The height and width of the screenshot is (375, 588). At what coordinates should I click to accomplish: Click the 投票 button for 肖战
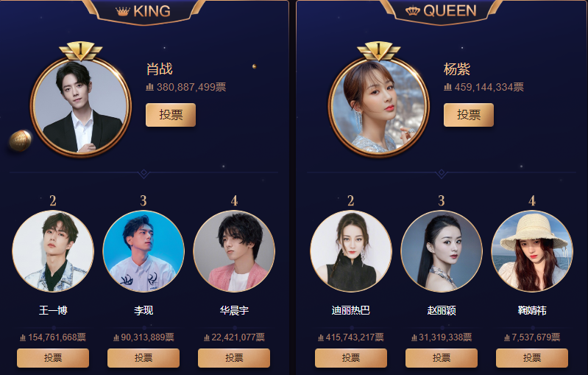pyautogui.click(x=171, y=115)
